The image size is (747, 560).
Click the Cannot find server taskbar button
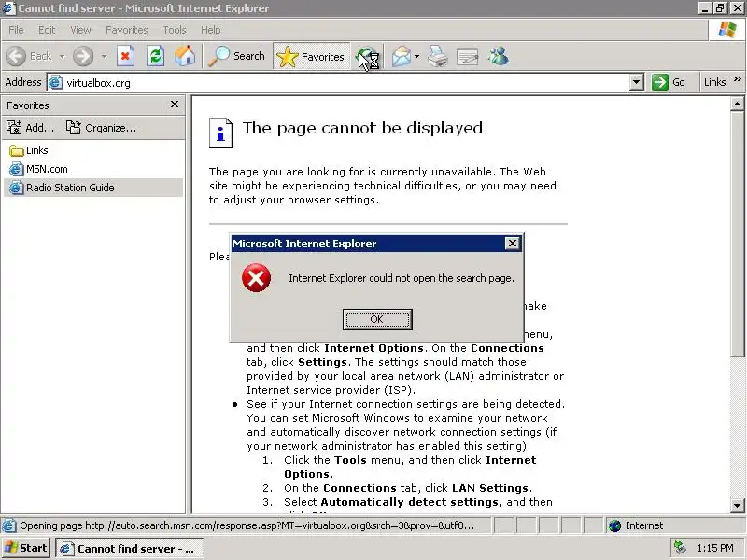(x=130, y=549)
